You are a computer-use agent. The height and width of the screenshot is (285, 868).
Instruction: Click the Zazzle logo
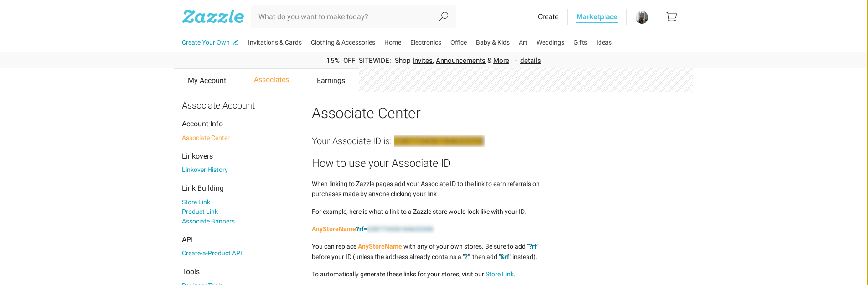click(x=213, y=16)
